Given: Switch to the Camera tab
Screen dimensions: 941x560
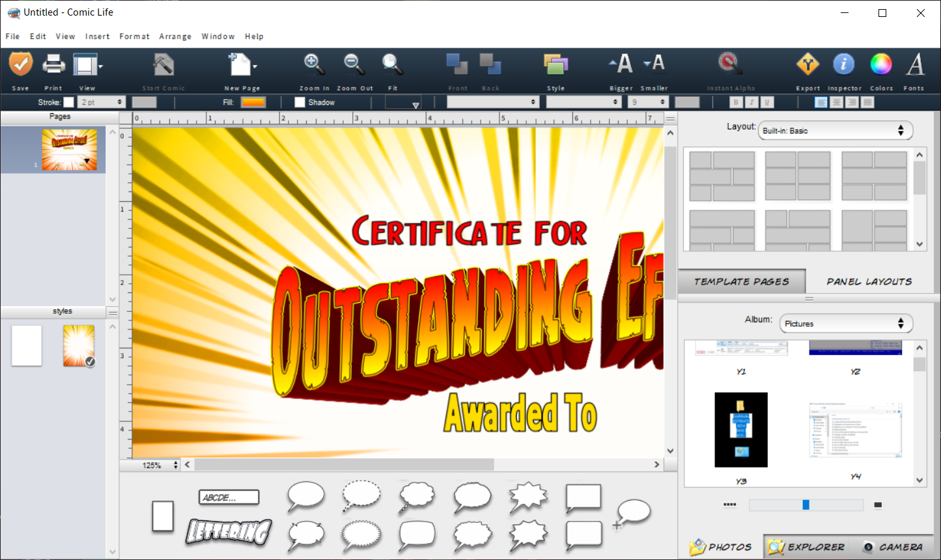Looking at the screenshot, I should click(x=892, y=546).
